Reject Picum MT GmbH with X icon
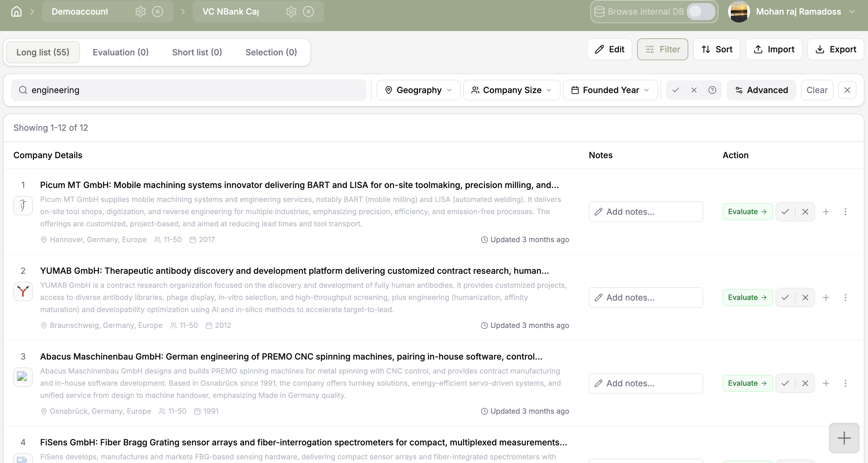Viewport: 868px width, 463px height. pos(805,212)
